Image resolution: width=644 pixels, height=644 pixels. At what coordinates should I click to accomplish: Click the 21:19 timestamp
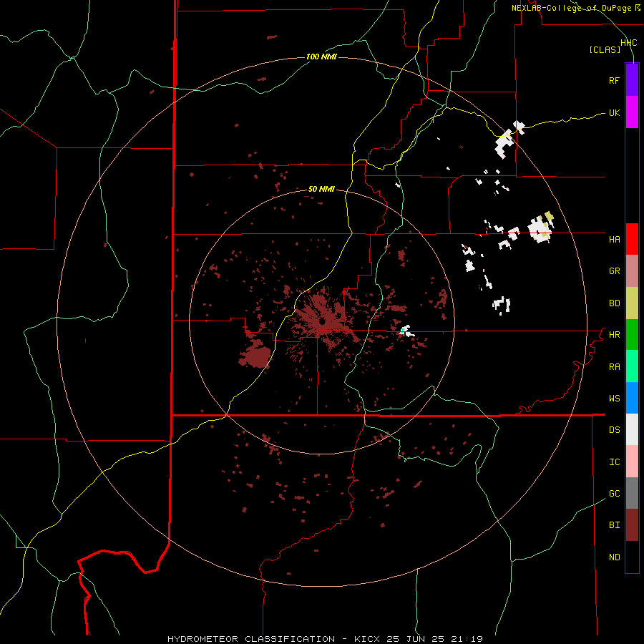point(466,639)
